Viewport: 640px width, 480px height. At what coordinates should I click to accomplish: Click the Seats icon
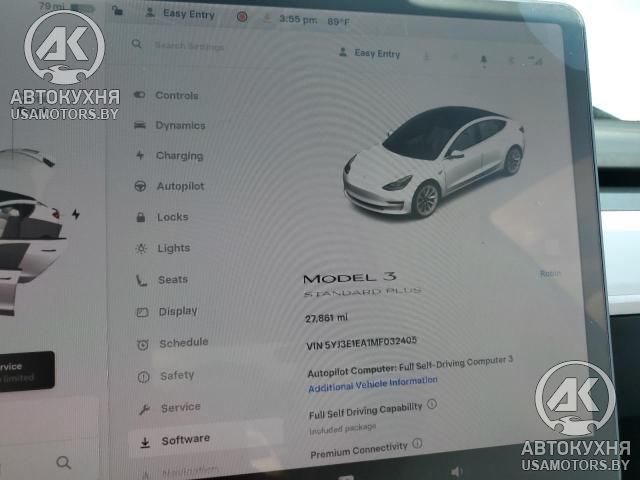(x=142, y=280)
